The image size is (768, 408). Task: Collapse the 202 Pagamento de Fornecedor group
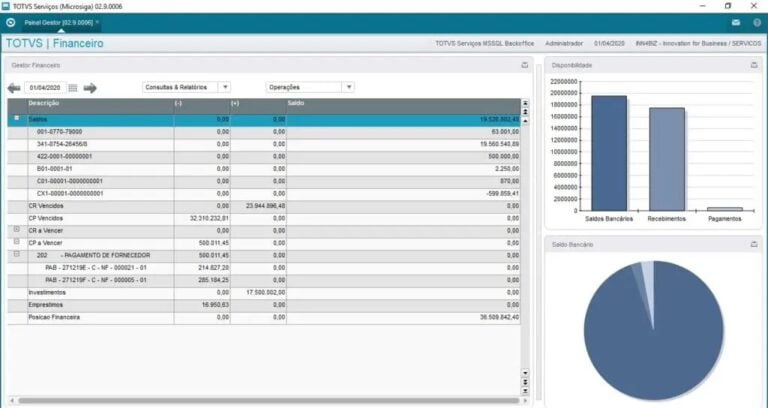[x=16, y=254]
